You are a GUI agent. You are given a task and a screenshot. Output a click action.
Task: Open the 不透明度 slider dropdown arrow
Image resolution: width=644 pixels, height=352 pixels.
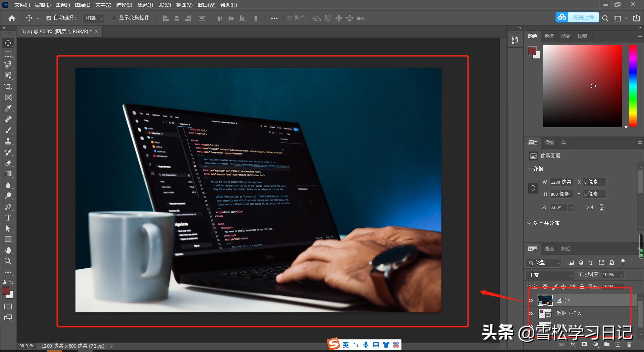[621, 275]
